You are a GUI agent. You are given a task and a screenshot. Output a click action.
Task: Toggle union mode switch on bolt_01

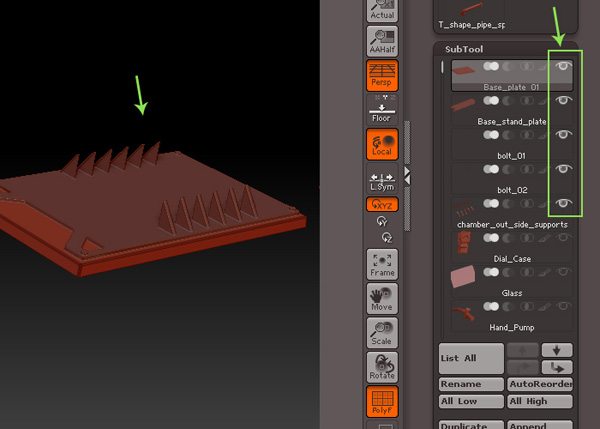[x=491, y=135]
